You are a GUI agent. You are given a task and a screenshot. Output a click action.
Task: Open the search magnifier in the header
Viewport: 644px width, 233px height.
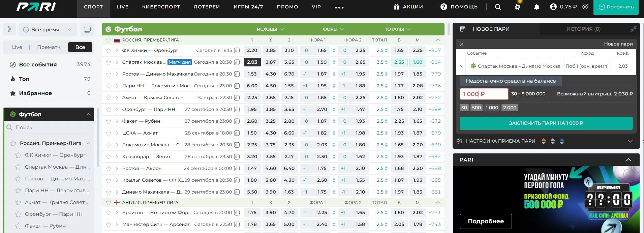click(x=498, y=7)
